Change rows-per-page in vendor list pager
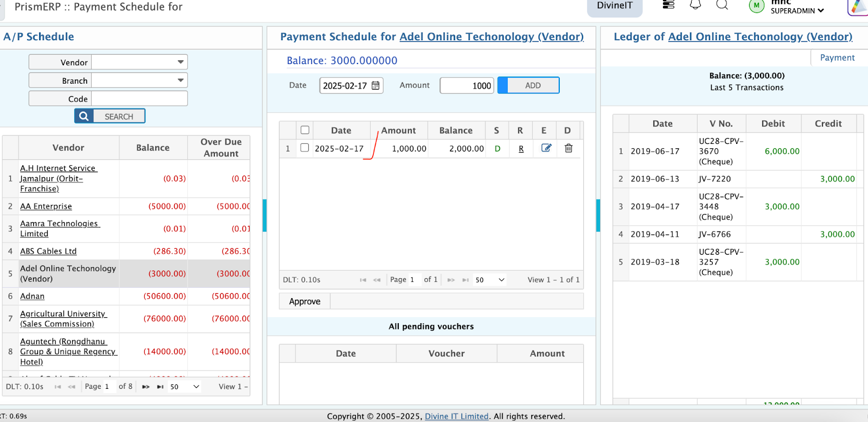 click(x=184, y=387)
